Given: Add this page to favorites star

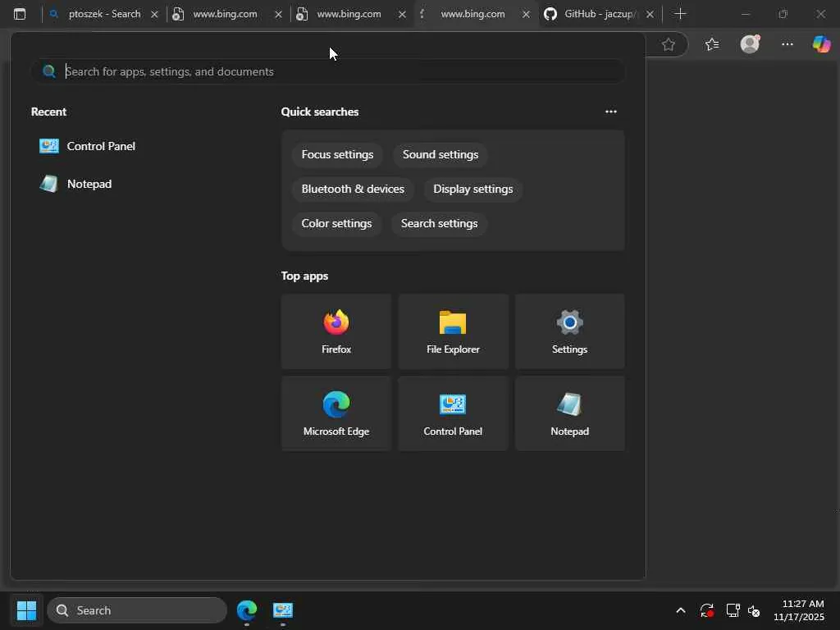Looking at the screenshot, I should coord(668,44).
